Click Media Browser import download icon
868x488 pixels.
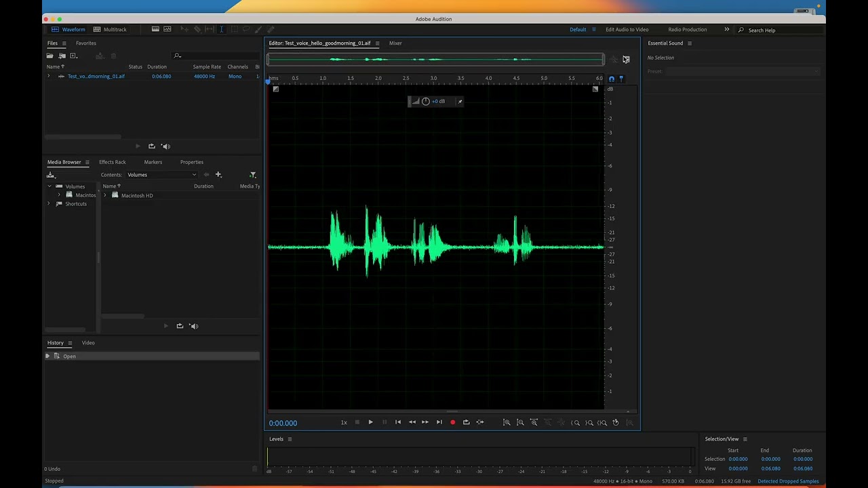[x=50, y=175]
